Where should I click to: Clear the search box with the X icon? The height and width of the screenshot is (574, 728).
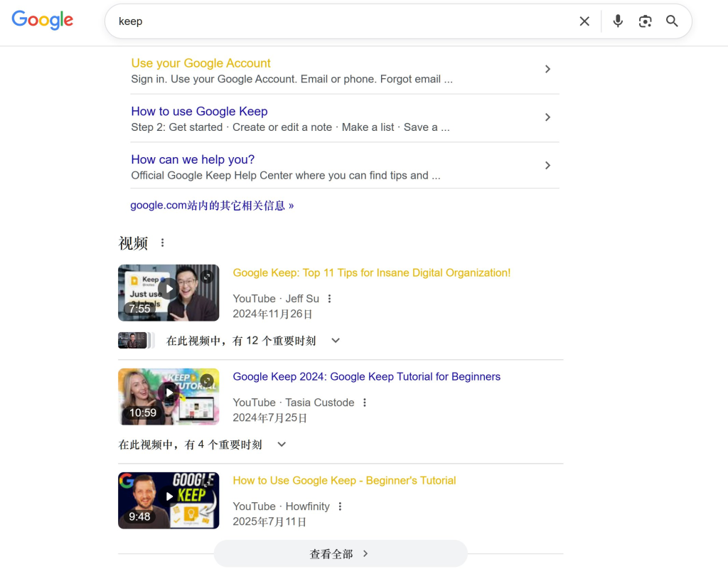[584, 21]
